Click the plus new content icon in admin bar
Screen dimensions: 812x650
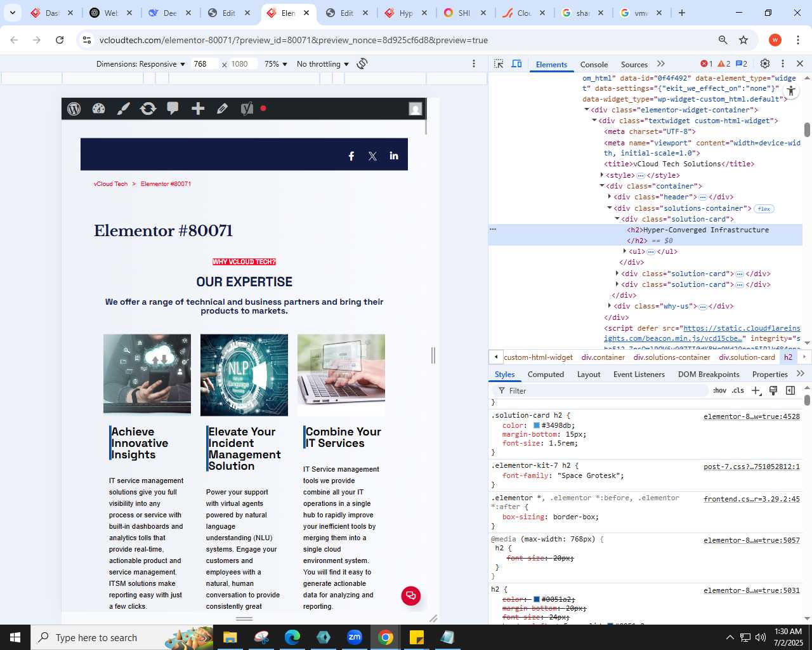click(198, 109)
